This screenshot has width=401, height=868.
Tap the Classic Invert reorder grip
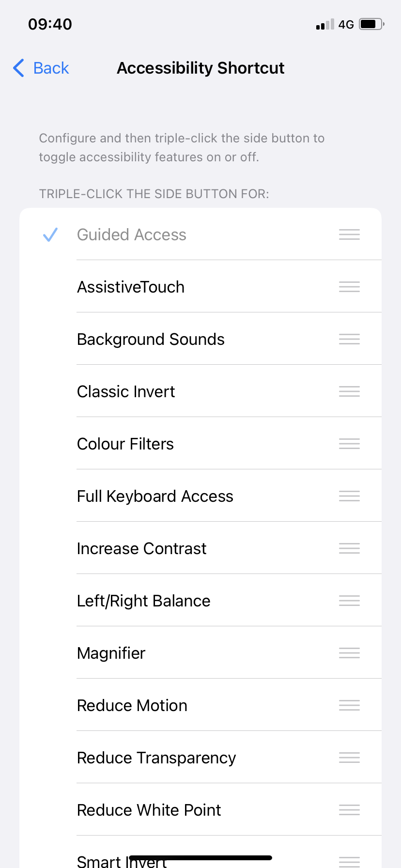point(349,392)
